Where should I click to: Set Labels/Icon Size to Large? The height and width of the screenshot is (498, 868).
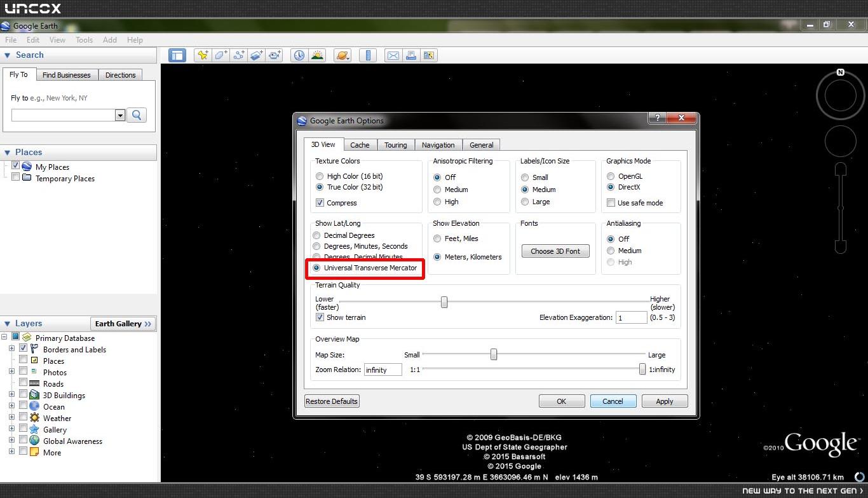(x=525, y=202)
